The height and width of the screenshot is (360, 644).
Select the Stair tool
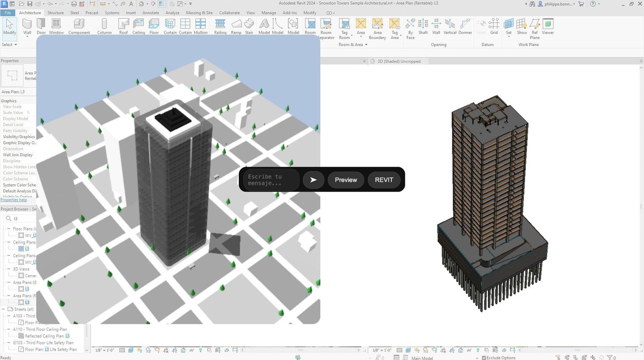point(249,26)
